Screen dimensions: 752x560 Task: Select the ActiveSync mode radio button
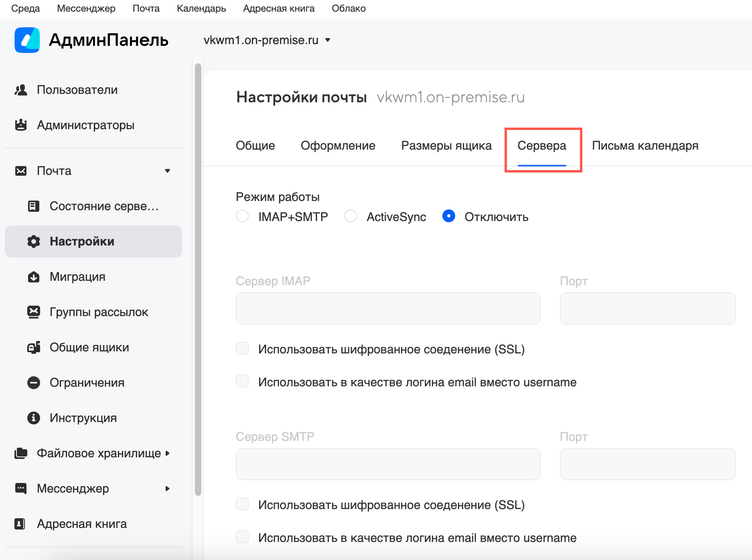351,216
